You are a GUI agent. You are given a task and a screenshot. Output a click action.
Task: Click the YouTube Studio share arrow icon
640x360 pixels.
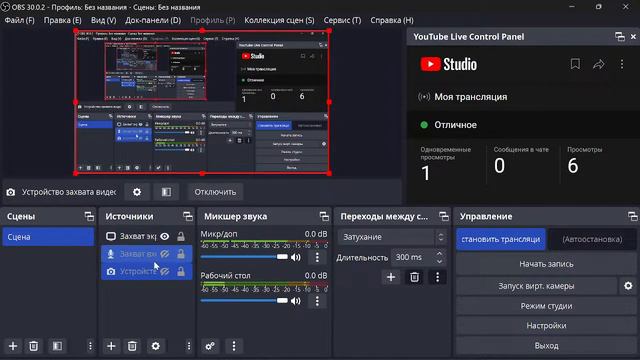tap(598, 64)
